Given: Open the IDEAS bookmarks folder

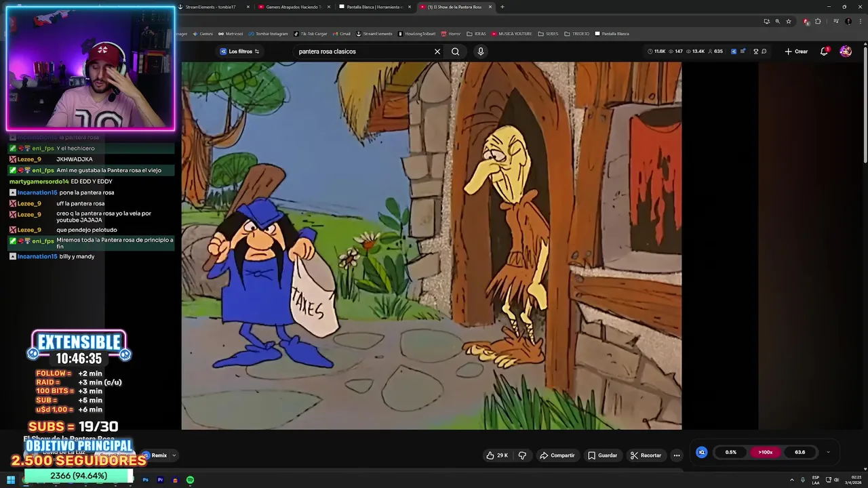Looking at the screenshot, I should click(x=476, y=34).
